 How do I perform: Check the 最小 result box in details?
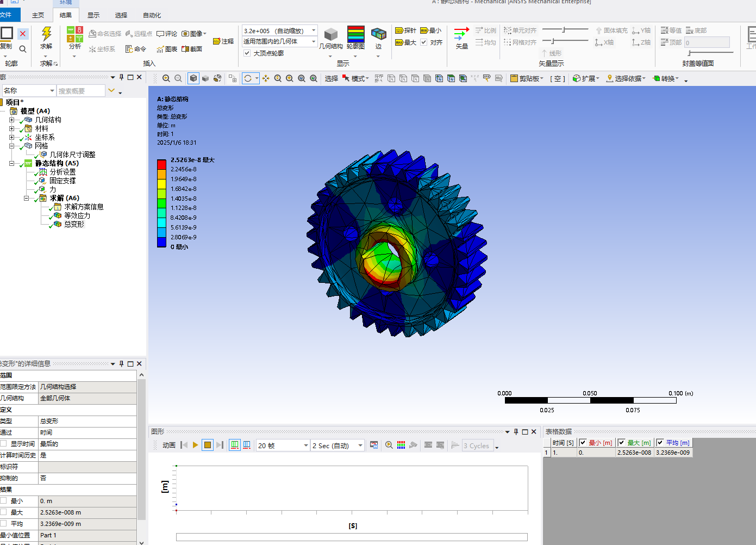[x=3, y=501]
